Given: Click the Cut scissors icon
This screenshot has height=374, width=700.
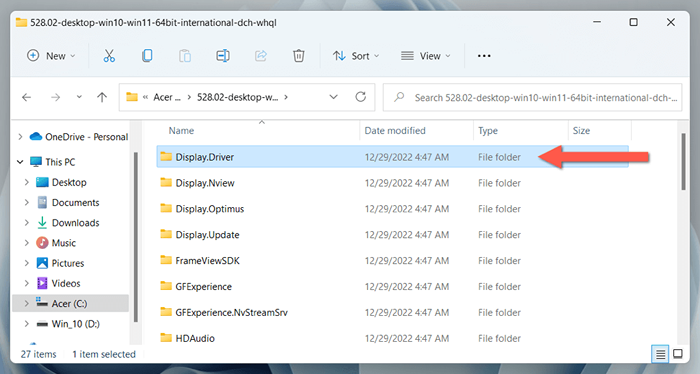Looking at the screenshot, I should (109, 56).
